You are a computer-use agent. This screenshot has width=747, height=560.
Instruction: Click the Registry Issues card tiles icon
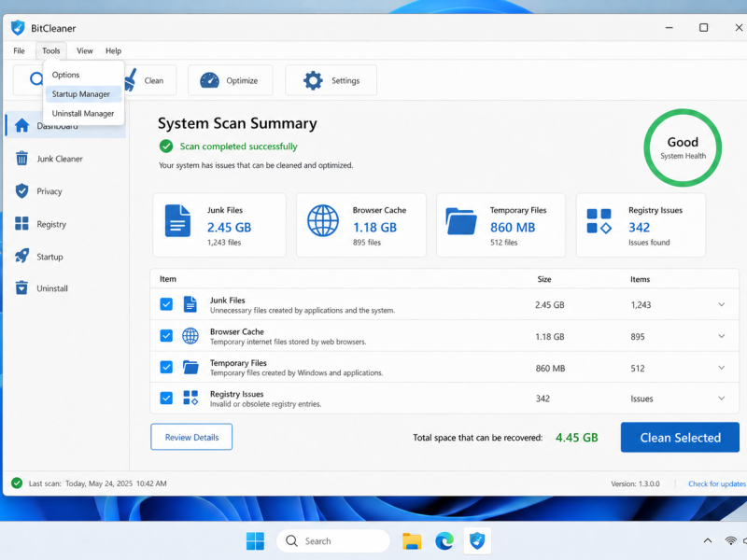[x=599, y=221]
